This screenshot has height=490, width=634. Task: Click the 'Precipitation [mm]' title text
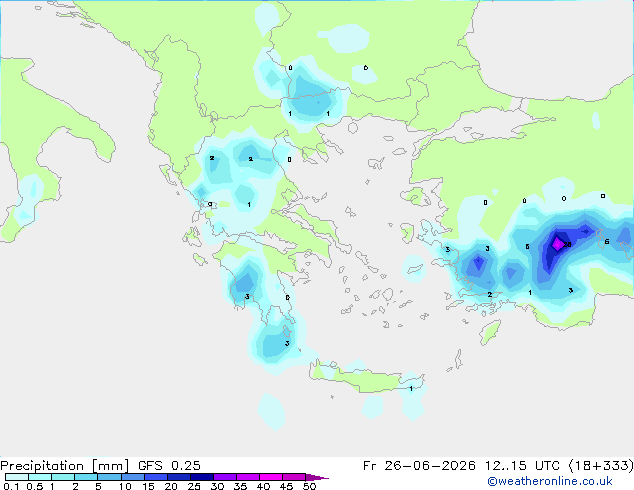pyautogui.click(x=64, y=466)
